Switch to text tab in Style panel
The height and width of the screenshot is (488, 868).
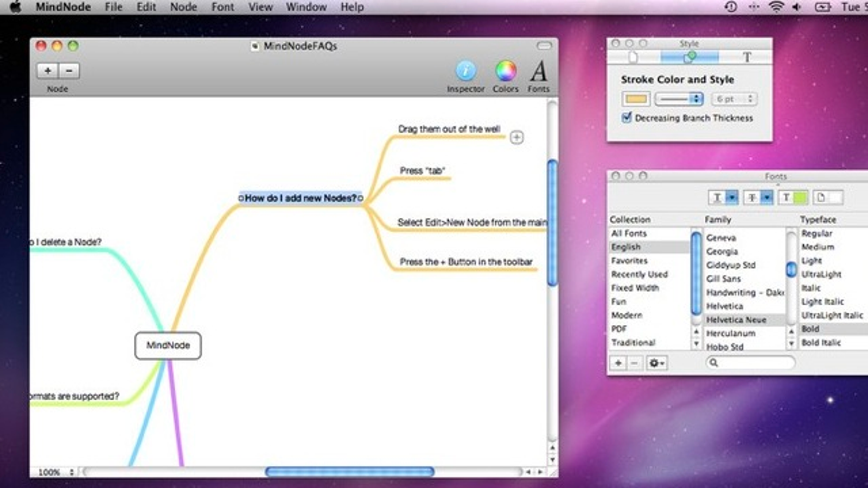pyautogui.click(x=746, y=57)
